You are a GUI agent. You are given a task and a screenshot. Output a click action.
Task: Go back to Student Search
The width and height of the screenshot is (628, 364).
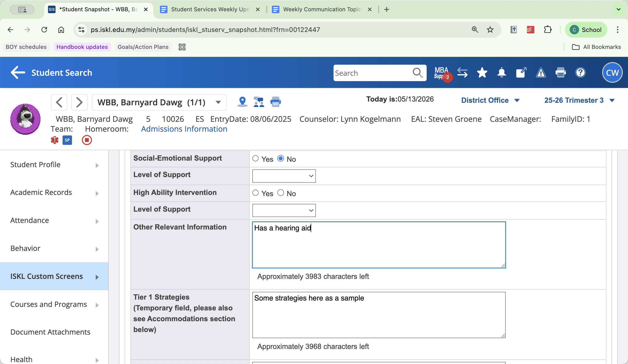tap(51, 72)
